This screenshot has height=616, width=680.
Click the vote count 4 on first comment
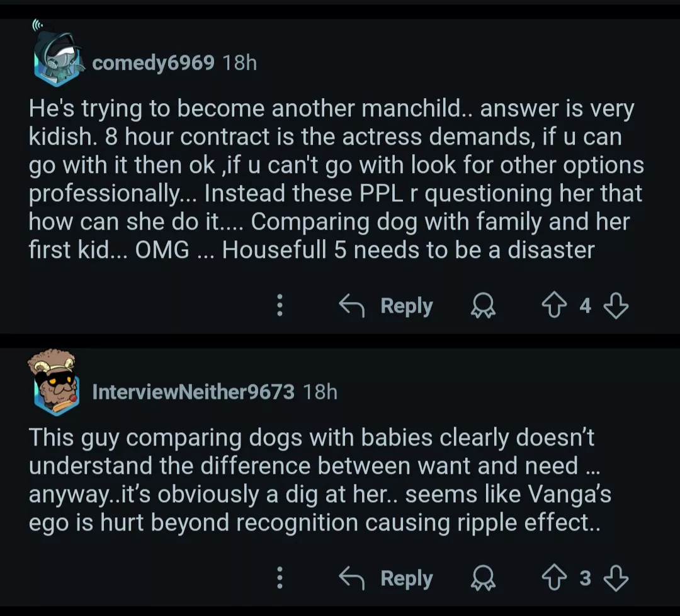(585, 306)
